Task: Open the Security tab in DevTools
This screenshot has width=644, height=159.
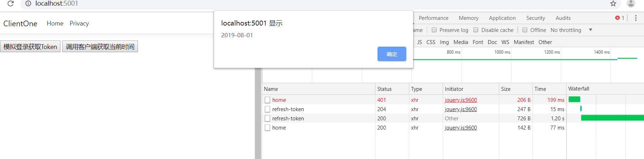Action: [536, 18]
